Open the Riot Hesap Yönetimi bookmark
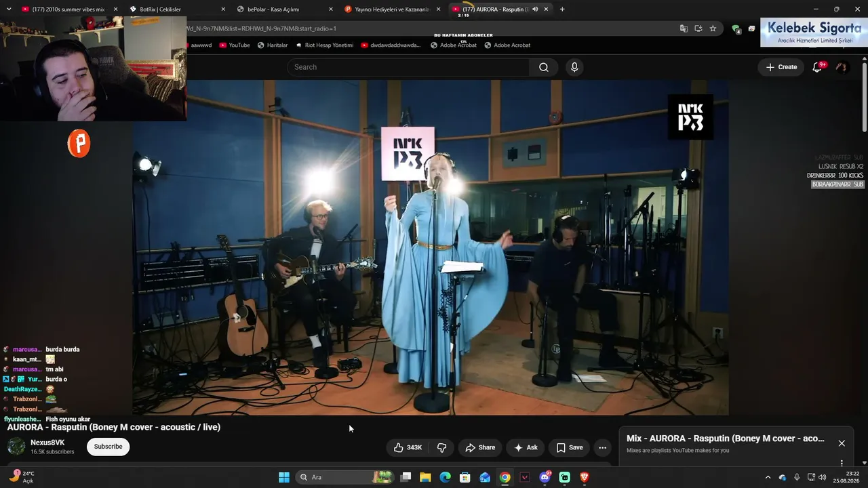 [x=324, y=45]
